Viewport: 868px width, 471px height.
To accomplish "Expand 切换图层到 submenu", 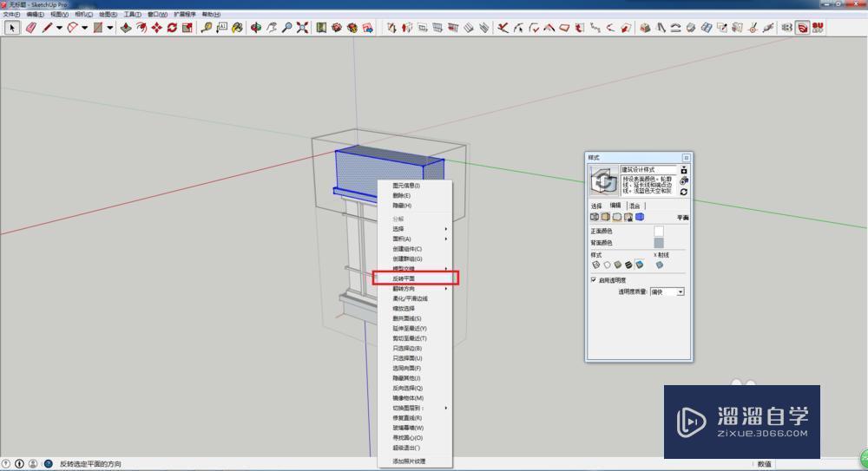I will point(415,408).
